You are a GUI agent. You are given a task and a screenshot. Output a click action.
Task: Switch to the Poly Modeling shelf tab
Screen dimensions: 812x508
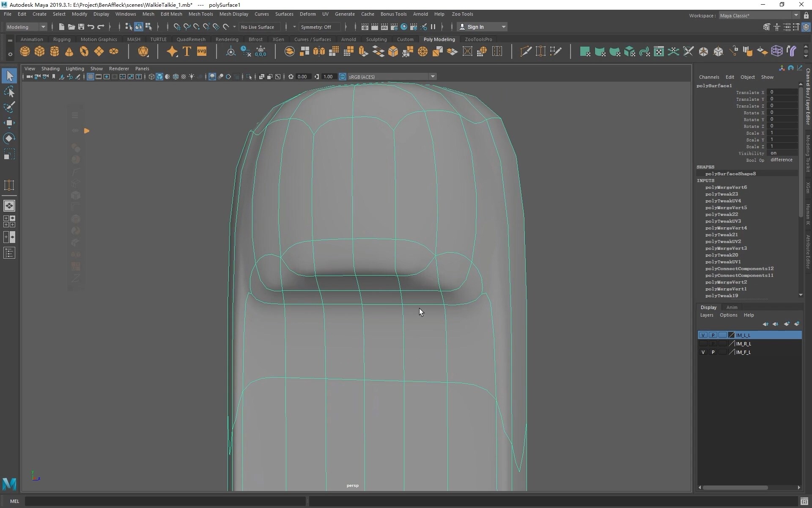tap(439, 39)
